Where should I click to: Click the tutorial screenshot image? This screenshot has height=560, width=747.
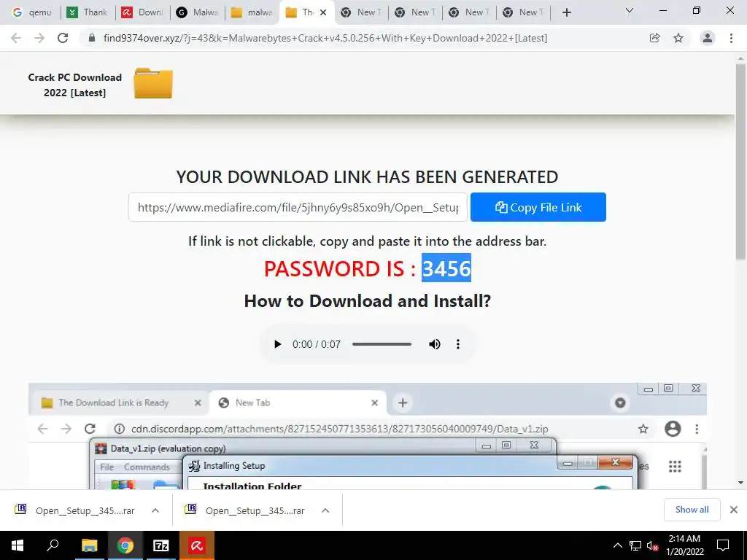pyautogui.click(x=368, y=436)
